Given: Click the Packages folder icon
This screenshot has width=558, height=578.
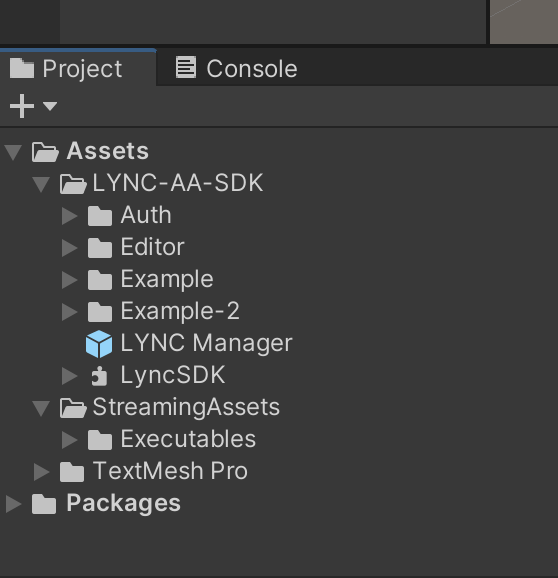Looking at the screenshot, I should coord(44,504).
